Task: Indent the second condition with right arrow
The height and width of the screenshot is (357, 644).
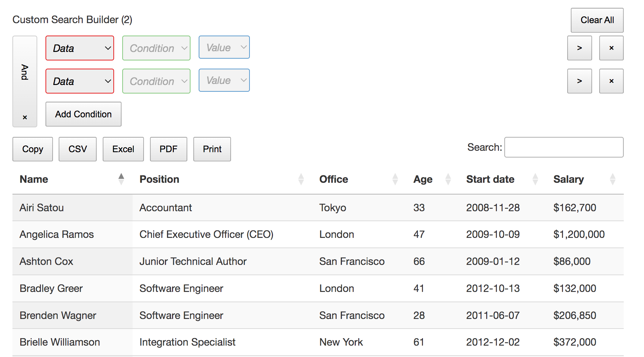Action: pos(579,81)
